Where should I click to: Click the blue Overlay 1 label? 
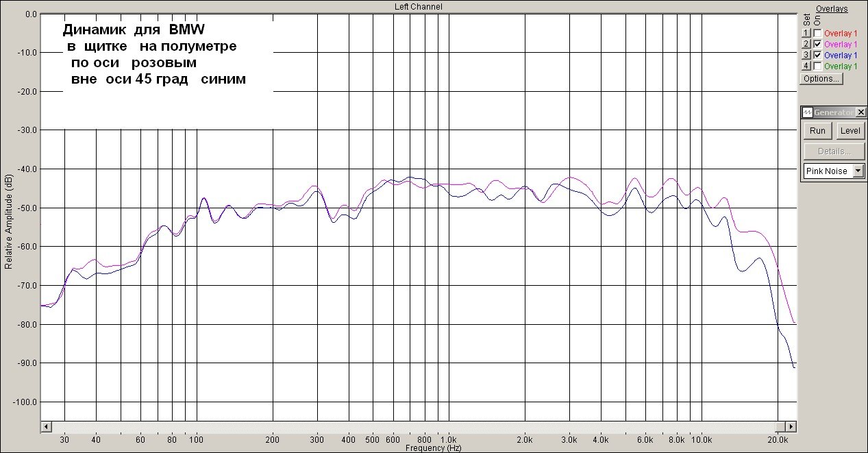[x=840, y=56]
